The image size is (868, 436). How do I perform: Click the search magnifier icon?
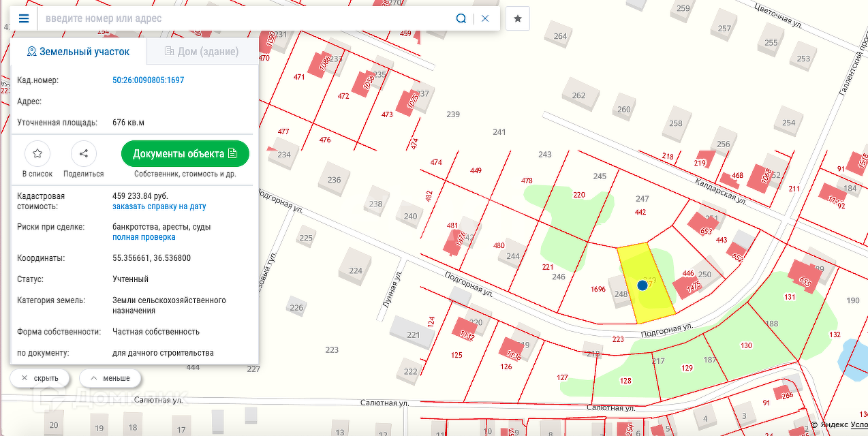[x=461, y=18]
